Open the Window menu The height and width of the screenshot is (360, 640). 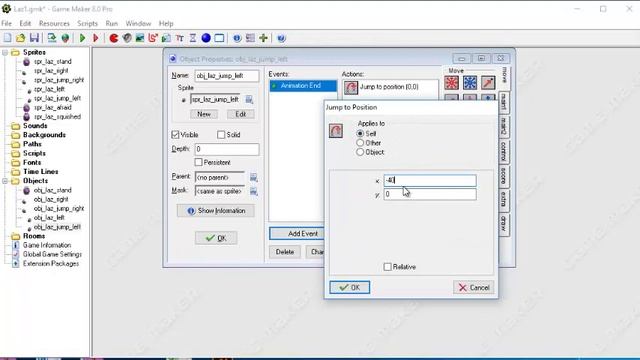point(138,23)
